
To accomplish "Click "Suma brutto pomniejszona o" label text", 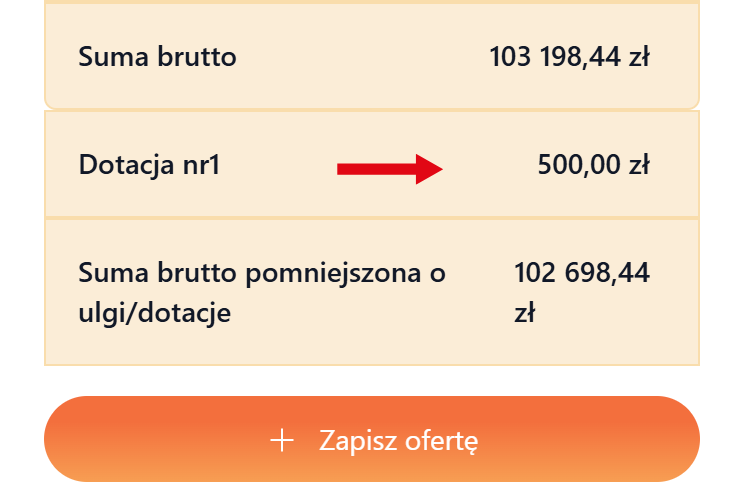I will pyautogui.click(x=262, y=273).
